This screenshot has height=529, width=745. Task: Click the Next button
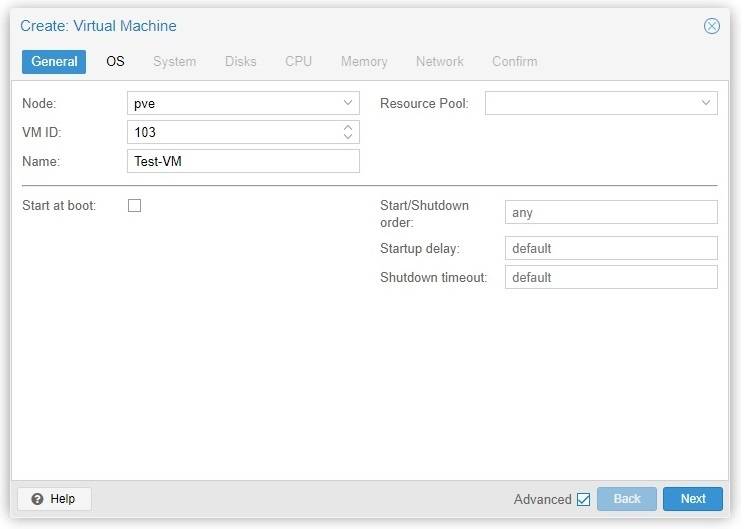coord(692,499)
